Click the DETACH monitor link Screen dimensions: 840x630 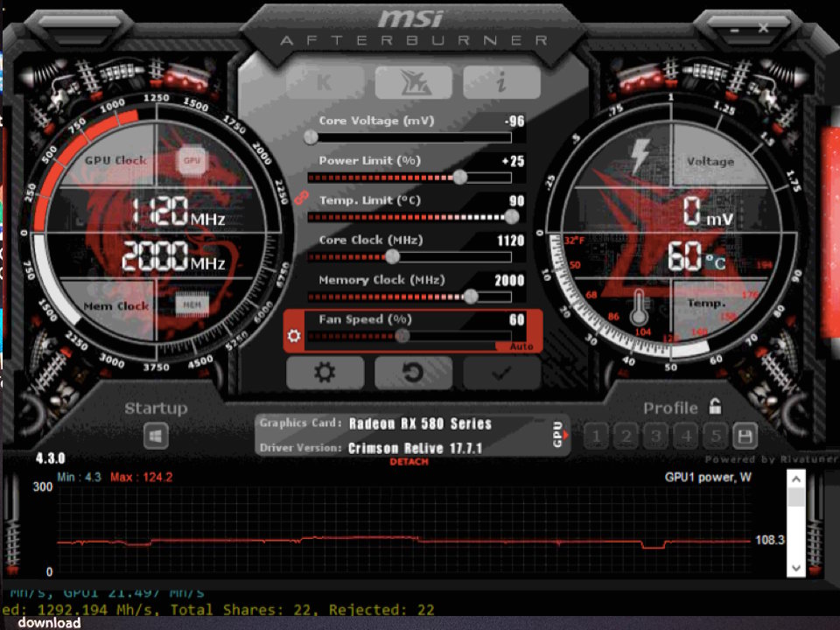click(409, 462)
